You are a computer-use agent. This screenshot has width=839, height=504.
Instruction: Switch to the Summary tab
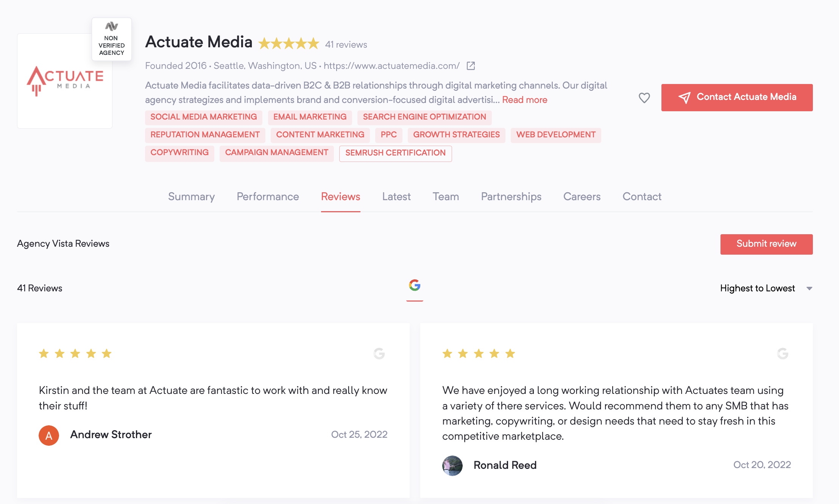pyautogui.click(x=191, y=197)
